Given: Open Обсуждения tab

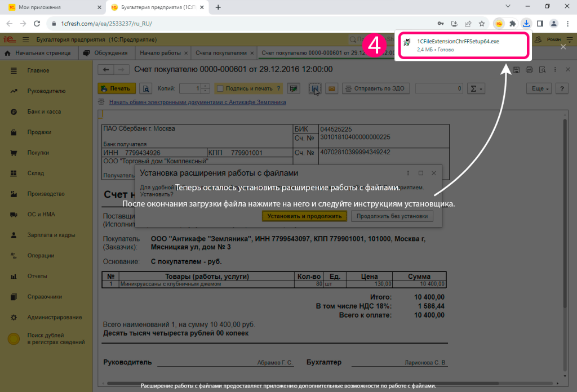Looking at the screenshot, I should pyautogui.click(x=106, y=53).
